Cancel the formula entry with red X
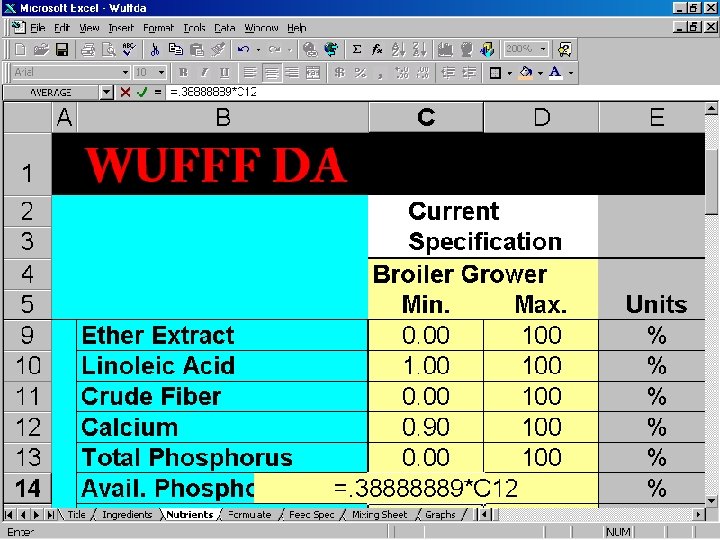 coord(125,92)
